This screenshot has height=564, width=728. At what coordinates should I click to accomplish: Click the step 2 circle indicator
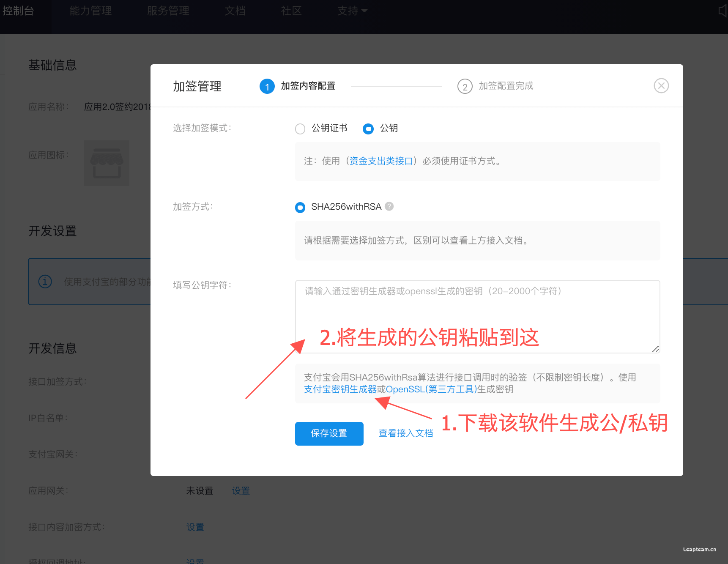tap(465, 86)
